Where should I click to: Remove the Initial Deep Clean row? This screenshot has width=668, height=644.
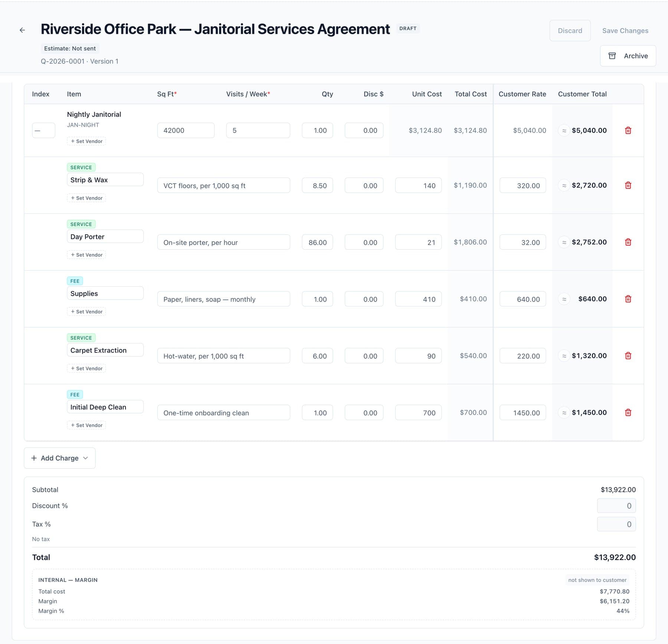click(628, 412)
